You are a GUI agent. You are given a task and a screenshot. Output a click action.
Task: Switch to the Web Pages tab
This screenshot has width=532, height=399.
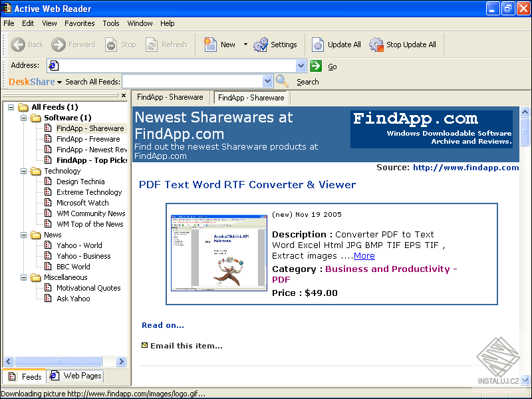point(75,375)
